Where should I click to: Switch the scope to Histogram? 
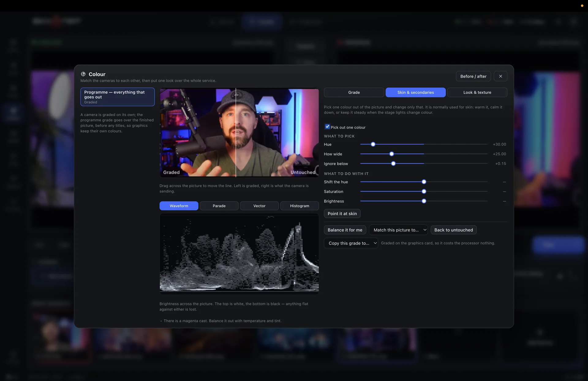click(300, 206)
